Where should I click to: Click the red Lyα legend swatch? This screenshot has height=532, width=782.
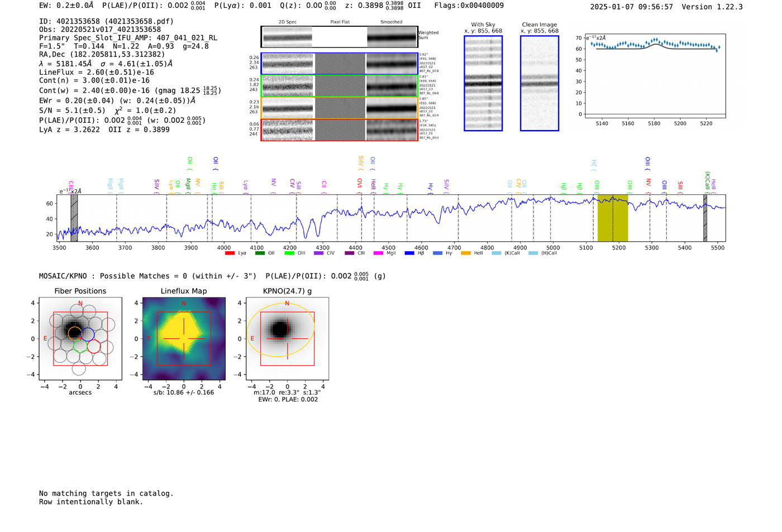230,253
